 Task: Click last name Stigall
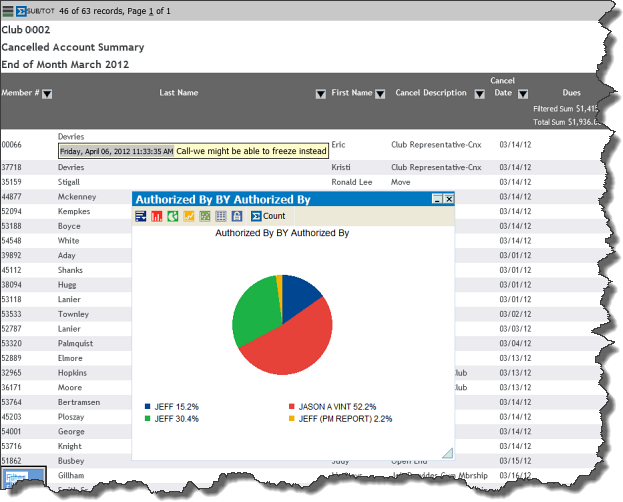pos(69,182)
